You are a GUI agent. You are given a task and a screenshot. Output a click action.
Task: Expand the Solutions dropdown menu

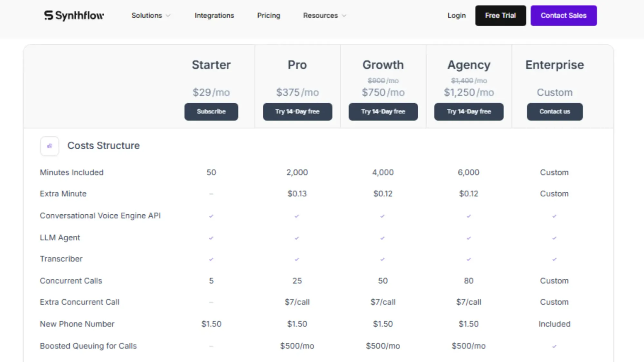point(147,15)
